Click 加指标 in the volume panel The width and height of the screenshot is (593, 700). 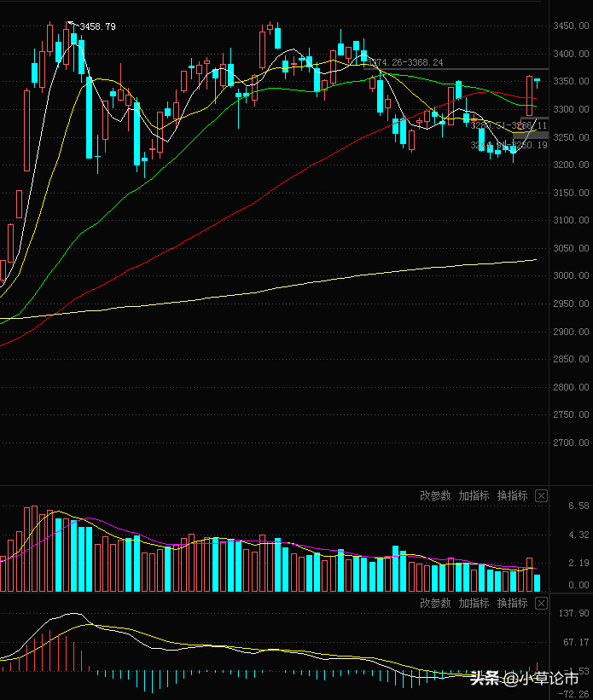click(474, 495)
